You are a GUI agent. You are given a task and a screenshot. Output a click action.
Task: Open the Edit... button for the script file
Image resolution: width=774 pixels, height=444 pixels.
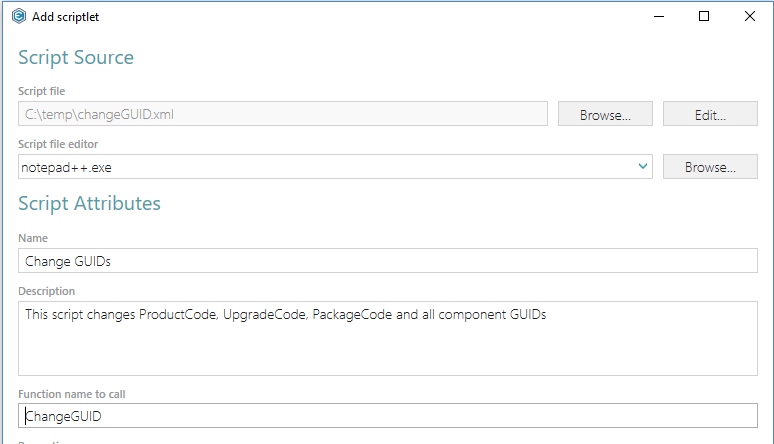pyautogui.click(x=710, y=114)
